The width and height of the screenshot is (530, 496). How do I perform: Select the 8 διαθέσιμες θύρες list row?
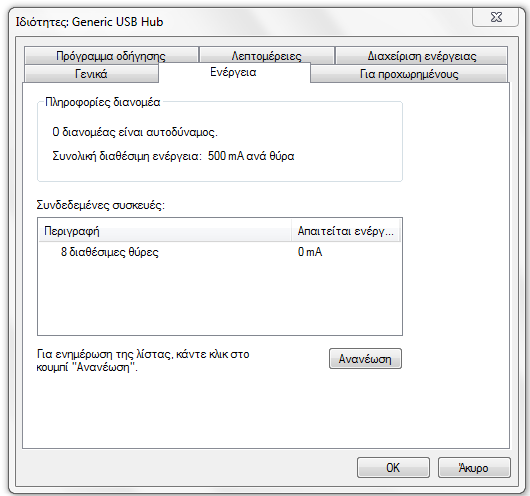220,252
